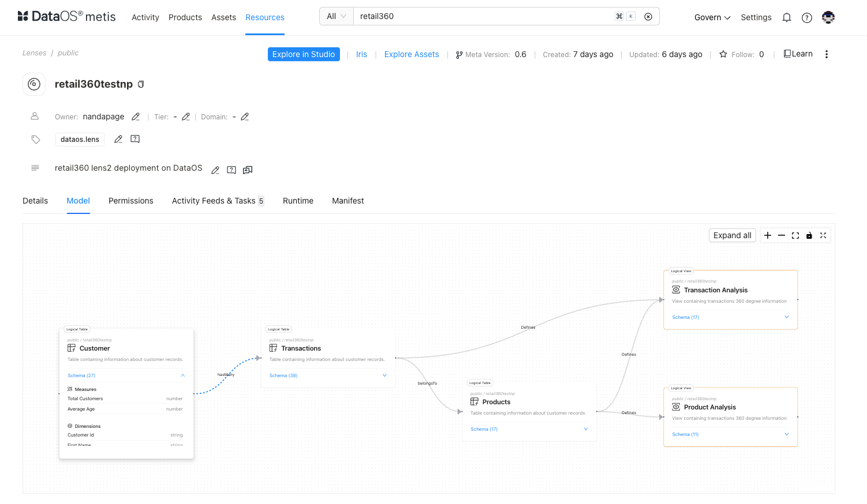Fit the model graph to view
Viewport: 867px width, 504px height.
coord(795,235)
